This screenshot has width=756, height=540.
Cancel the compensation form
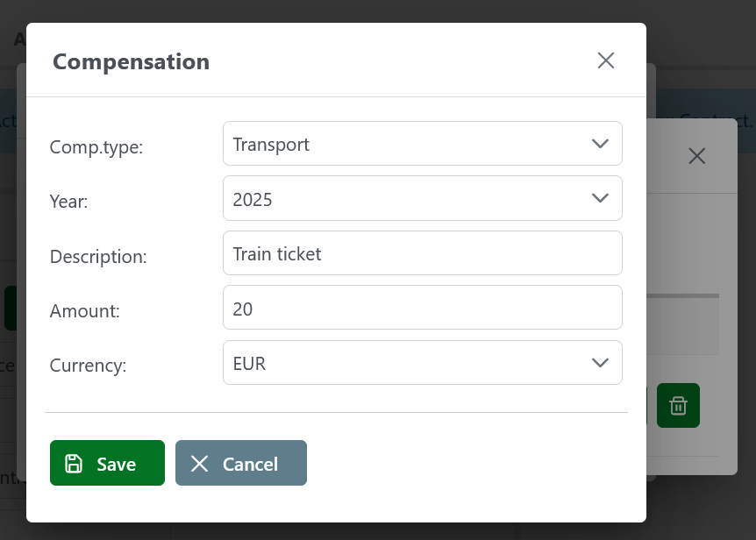[241, 463]
